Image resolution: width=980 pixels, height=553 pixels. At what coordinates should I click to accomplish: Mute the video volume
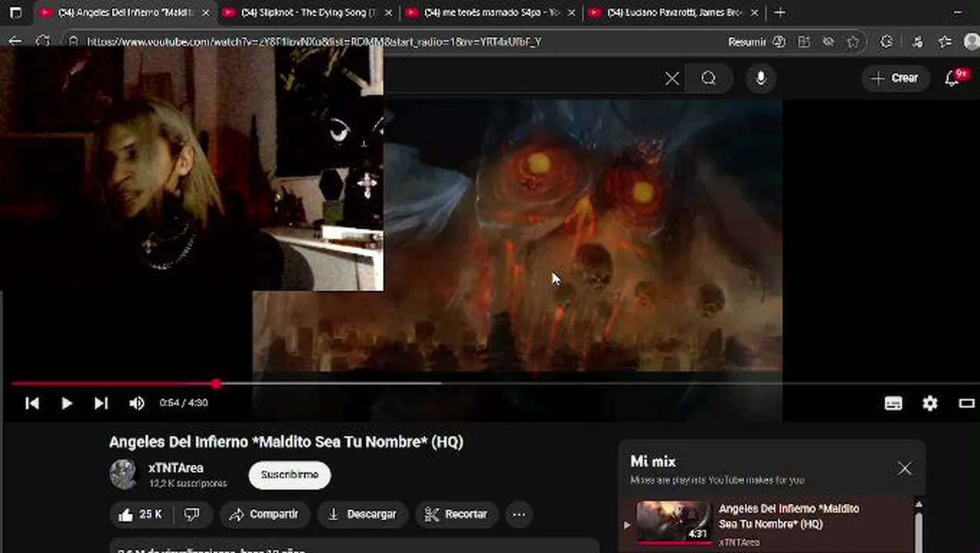pos(136,403)
